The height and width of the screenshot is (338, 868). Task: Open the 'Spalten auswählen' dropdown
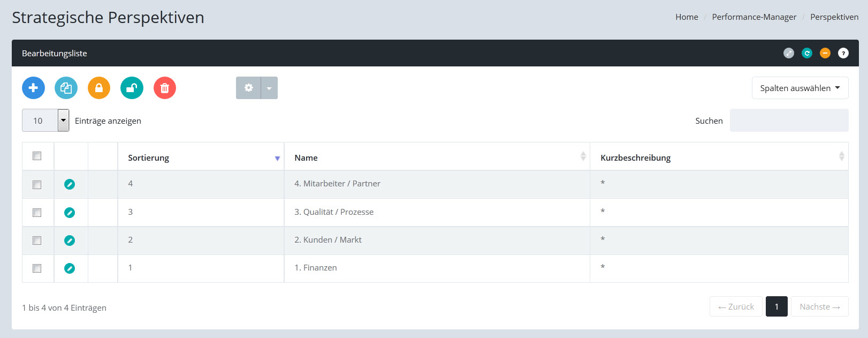click(x=800, y=88)
